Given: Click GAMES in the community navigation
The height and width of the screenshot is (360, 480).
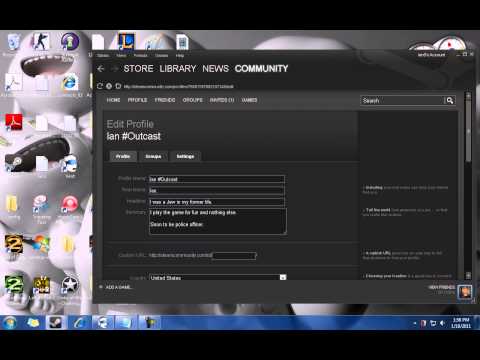Looking at the screenshot, I should tap(249, 100).
